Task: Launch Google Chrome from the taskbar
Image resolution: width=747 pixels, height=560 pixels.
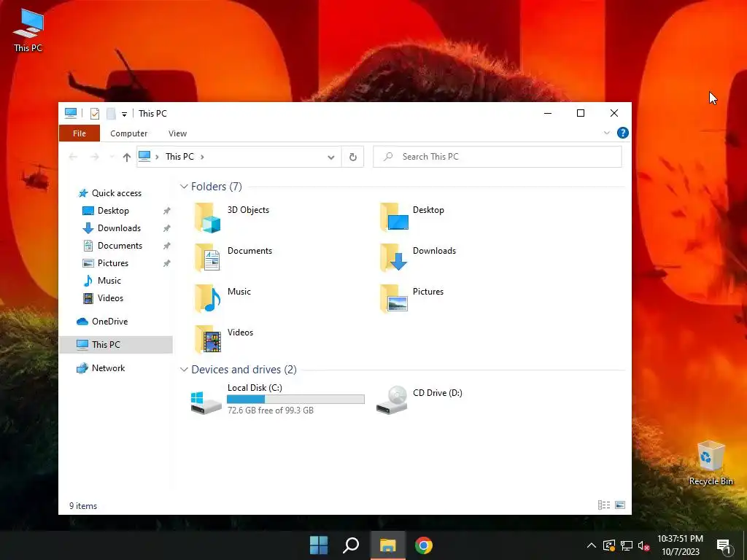Action: [424, 545]
